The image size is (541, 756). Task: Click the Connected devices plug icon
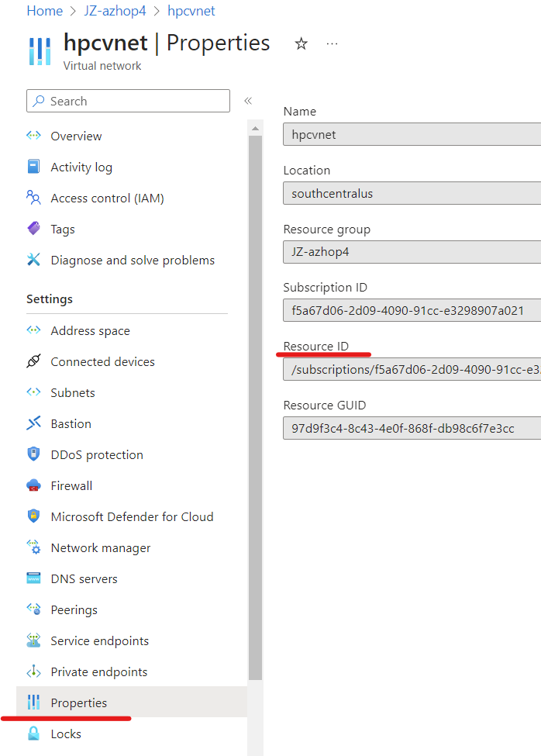pyautogui.click(x=33, y=361)
